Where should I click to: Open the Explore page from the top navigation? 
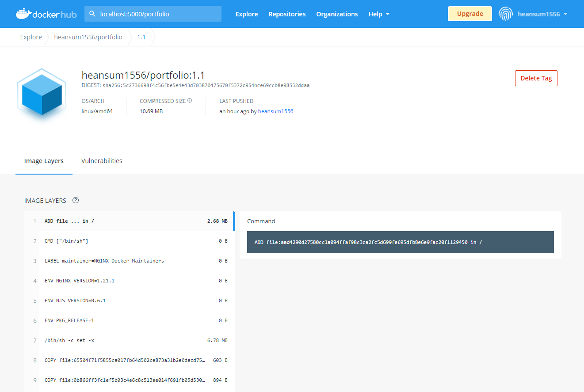[x=247, y=14]
